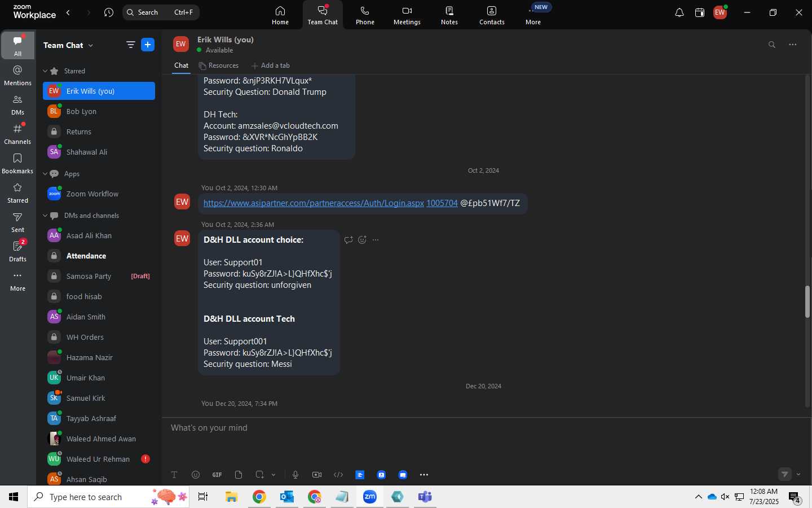Click the send message button
The image size is (812, 508).
click(785, 474)
